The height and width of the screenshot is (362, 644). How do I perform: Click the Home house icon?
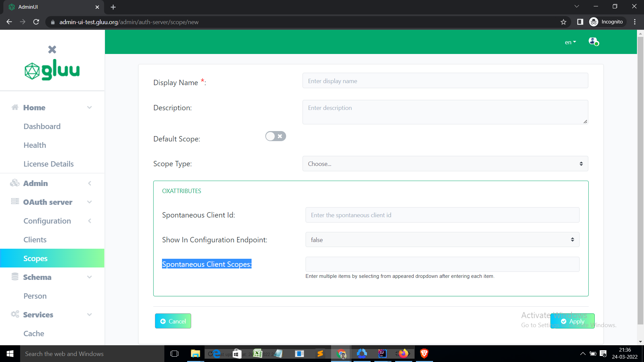pos(15,107)
